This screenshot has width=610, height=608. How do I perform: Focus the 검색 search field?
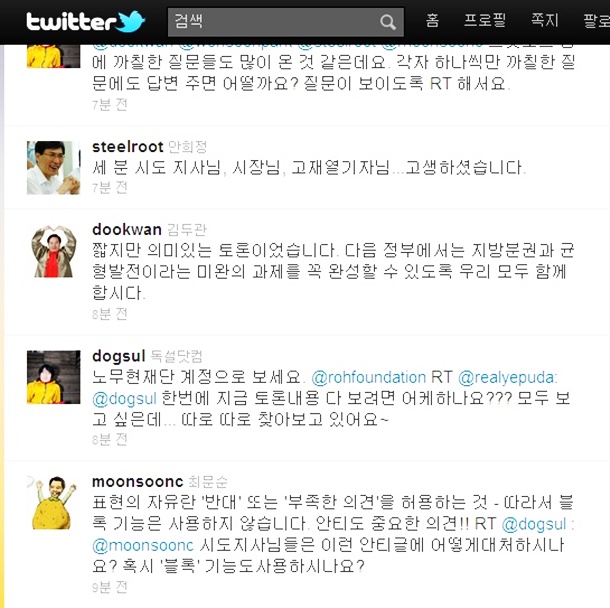coord(286,22)
